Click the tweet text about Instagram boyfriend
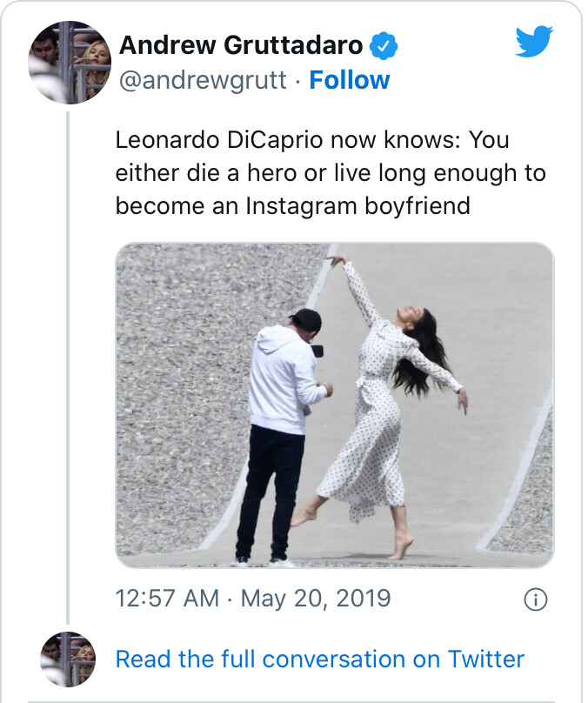The image size is (588, 703). click(x=331, y=172)
